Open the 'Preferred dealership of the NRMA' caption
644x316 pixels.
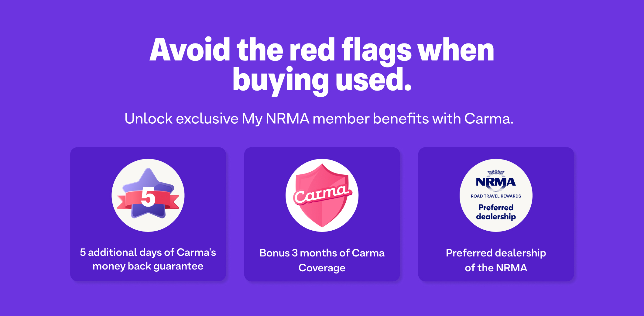[x=496, y=260]
